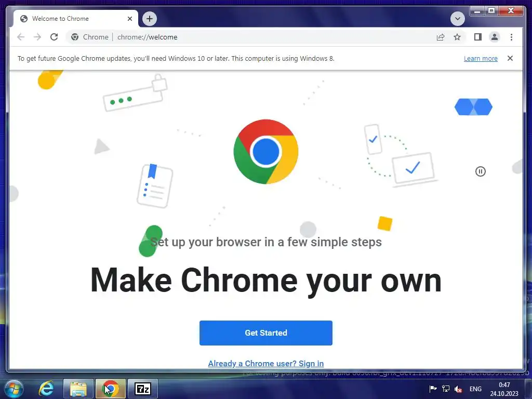Open 7-Zip from the taskbar
Viewport: 532px width, 399px height.
[143, 389]
